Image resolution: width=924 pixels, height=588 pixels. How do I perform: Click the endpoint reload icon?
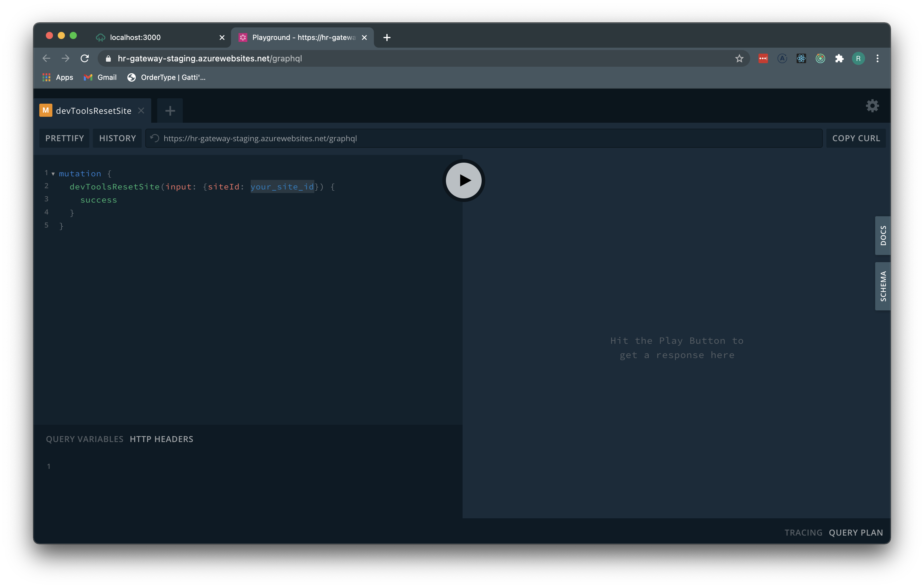[154, 138]
